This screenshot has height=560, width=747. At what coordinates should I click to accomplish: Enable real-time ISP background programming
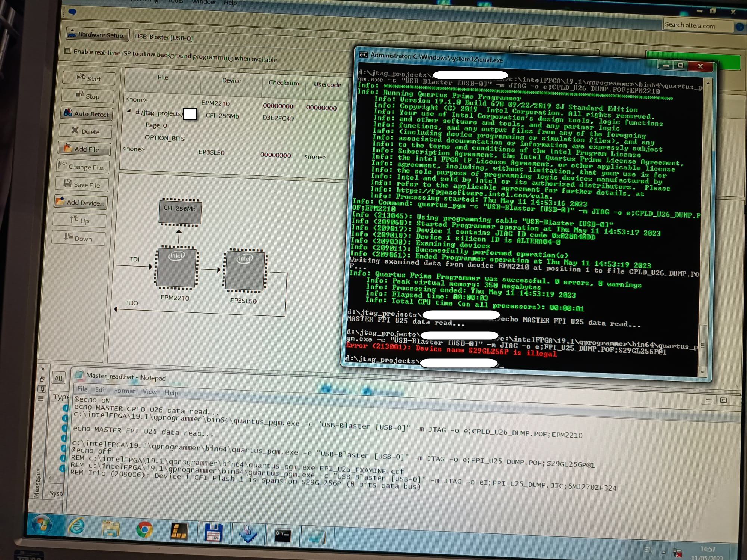pos(68,51)
